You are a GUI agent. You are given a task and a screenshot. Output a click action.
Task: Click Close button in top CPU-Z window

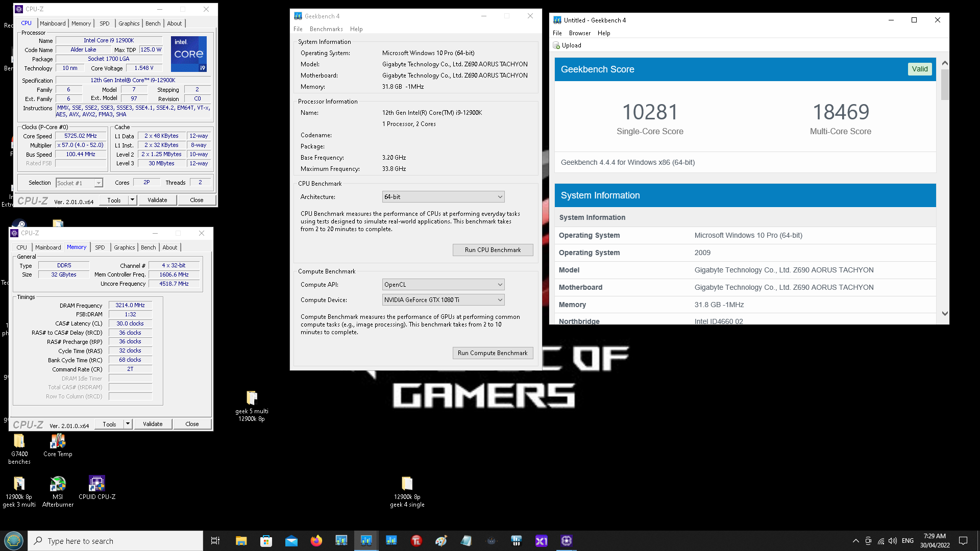197,200
